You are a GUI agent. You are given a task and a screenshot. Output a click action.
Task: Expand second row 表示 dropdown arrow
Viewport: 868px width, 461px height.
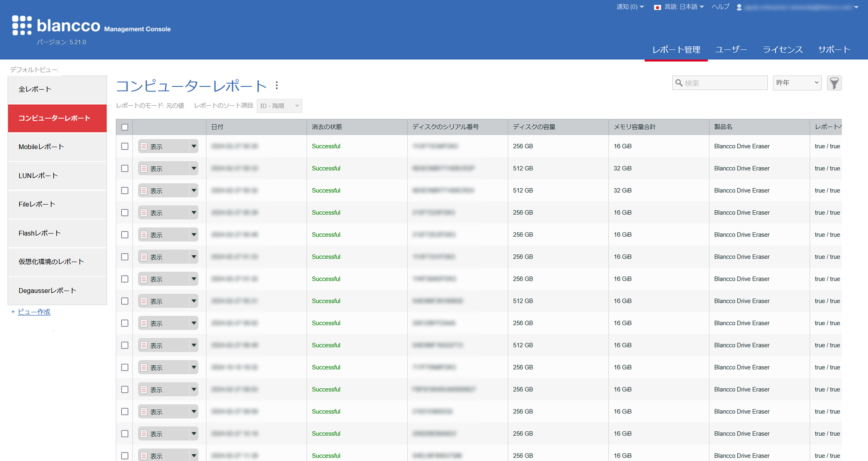click(x=194, y=168)
